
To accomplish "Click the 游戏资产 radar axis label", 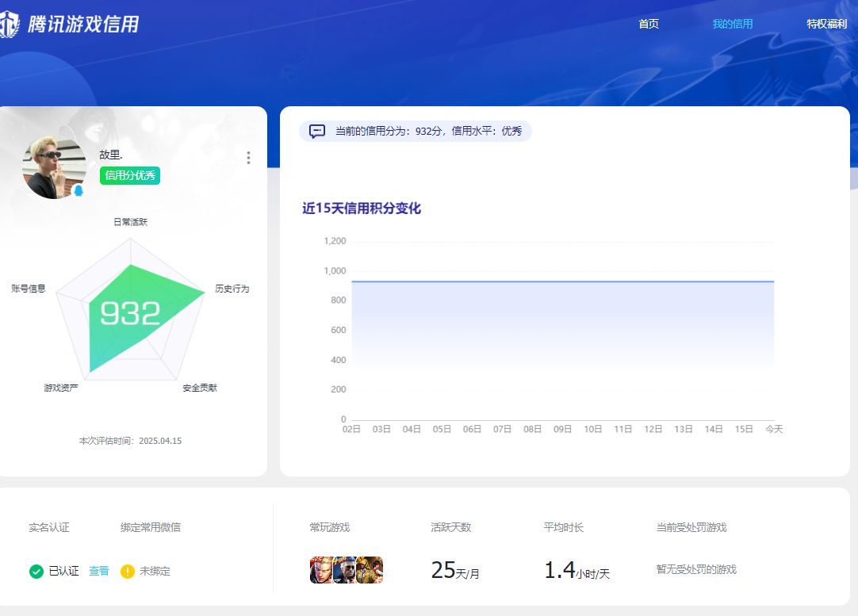I will tap(61, 388).
